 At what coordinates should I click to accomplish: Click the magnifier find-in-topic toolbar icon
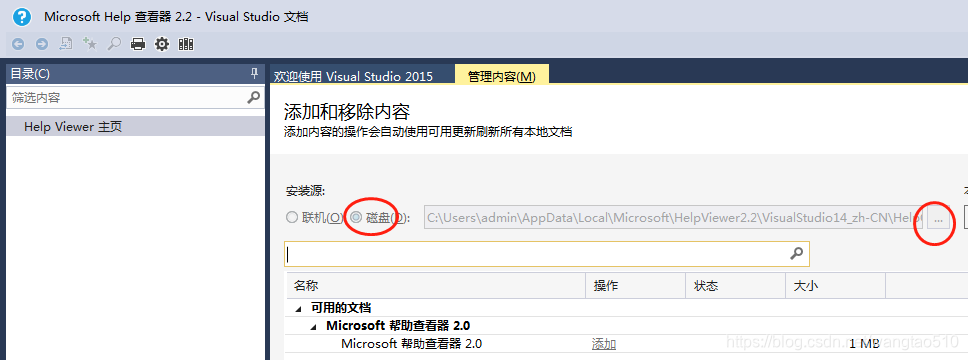click(x=114, y=44)
